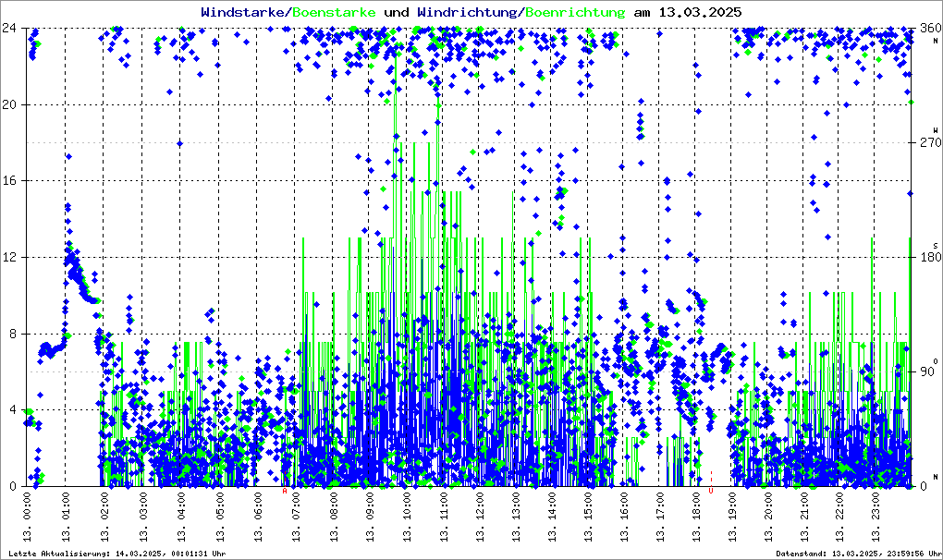943x560 pixels.
Task: Click right axis value 180
Action: click(930, 257)
